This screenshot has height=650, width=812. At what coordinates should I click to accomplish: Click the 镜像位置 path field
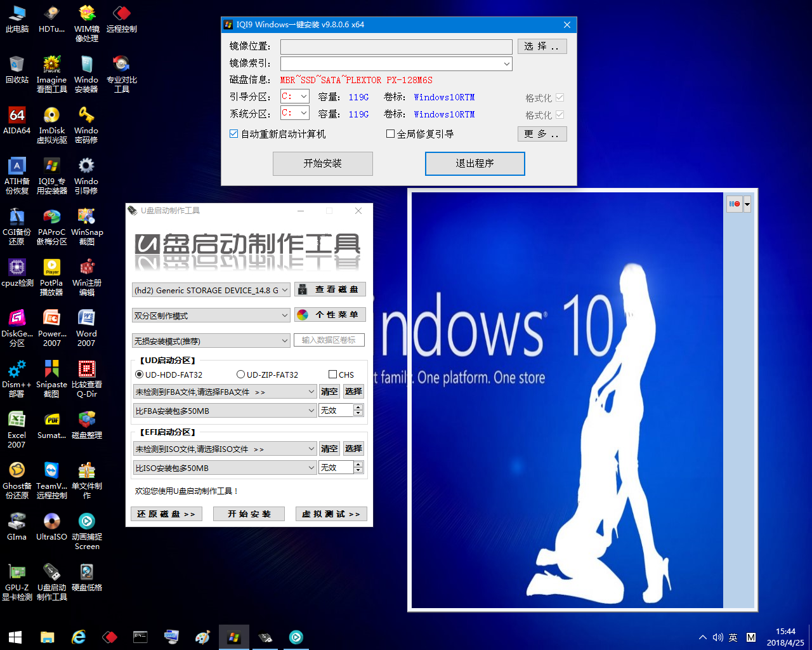tap(396, 47)
